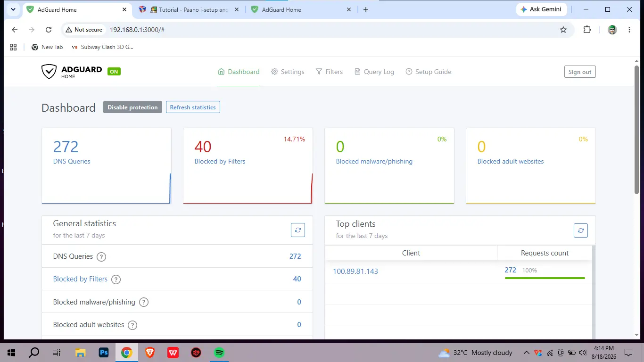Click help icon beside Blocked by Filters

(116, 280)
